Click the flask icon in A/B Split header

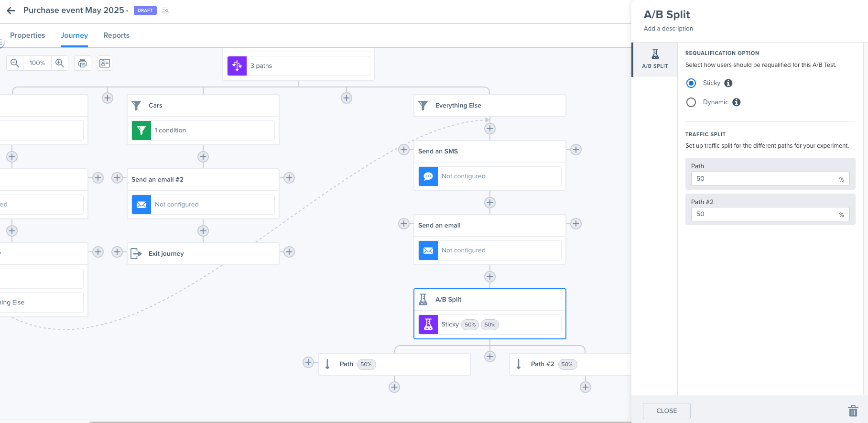(x=423, y=300)
